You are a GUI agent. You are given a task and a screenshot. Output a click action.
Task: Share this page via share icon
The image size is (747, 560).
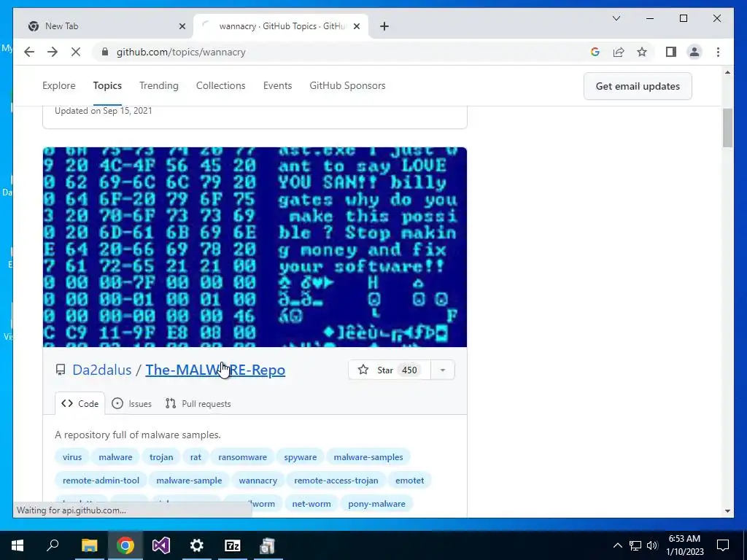pyautogui.click(x=619, y=52)
